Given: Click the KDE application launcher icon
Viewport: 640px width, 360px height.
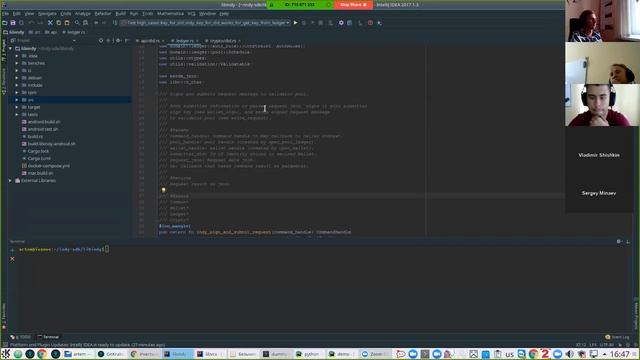Looking at the screenshot, I should coord(5,354).
